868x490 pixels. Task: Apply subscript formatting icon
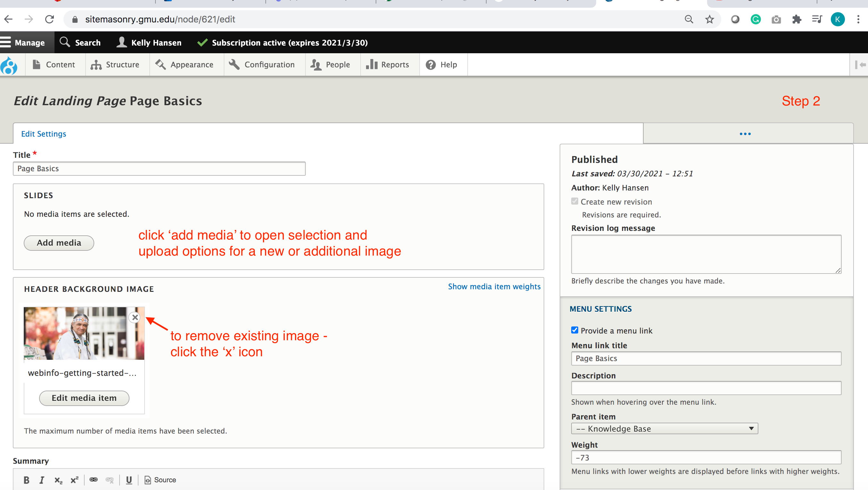click(58, 480)
